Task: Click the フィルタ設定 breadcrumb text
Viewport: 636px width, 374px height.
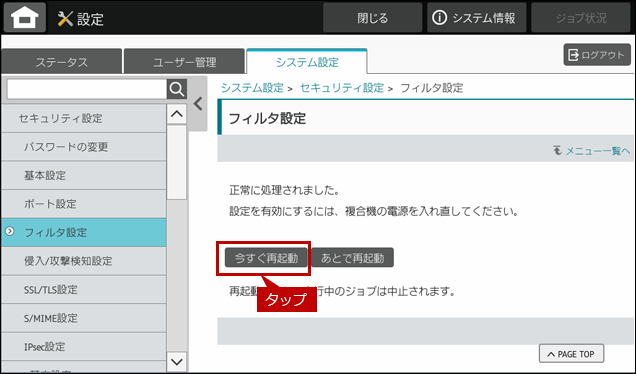Action: tap(432, 88)
